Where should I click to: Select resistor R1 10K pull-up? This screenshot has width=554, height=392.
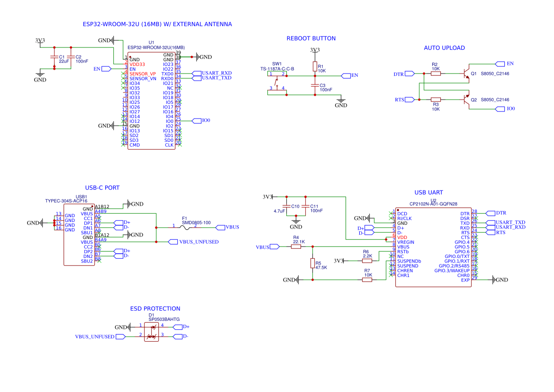[315, 66]
